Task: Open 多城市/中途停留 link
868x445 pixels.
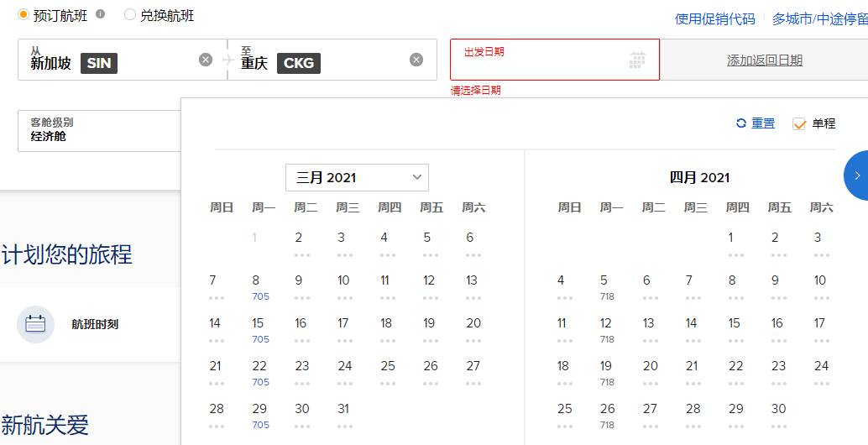Action: pos(820,18)
